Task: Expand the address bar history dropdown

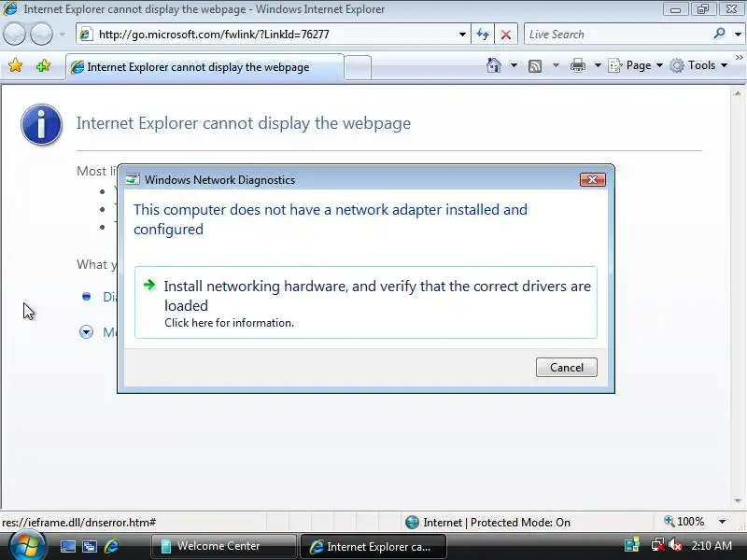Action: [462, 35]
